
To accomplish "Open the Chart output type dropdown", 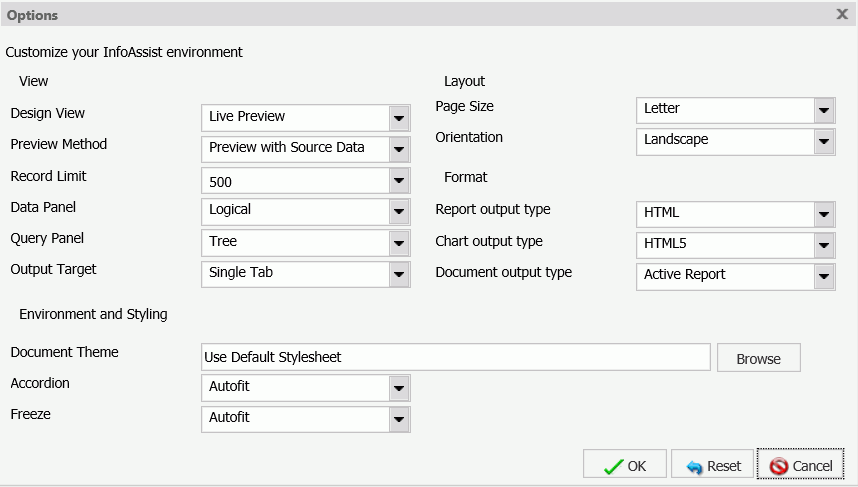I will tap(735, 245).
